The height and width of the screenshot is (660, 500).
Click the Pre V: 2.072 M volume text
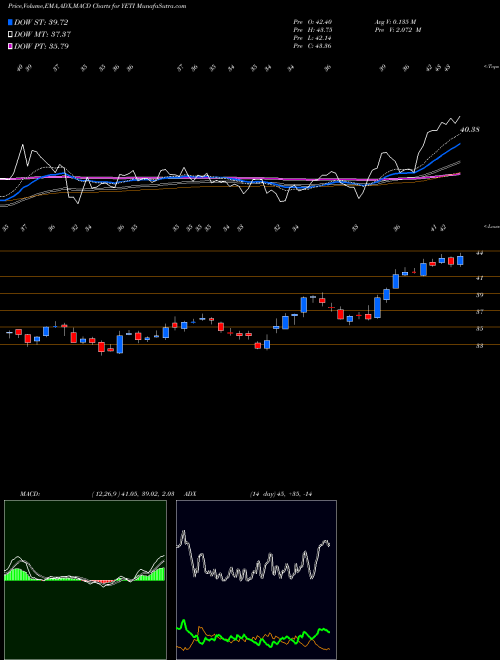tap(398, 30)
